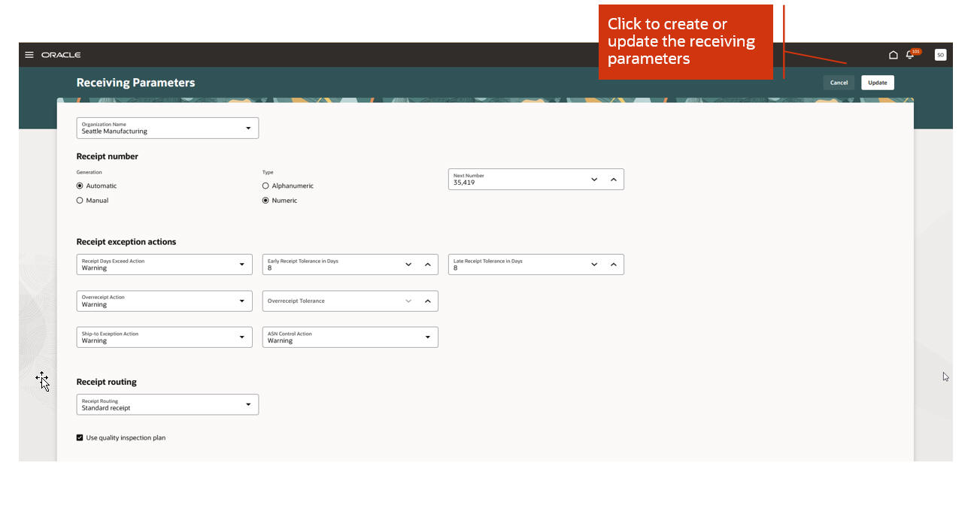Click the Receipt exception actions heading

pos(126,242)
